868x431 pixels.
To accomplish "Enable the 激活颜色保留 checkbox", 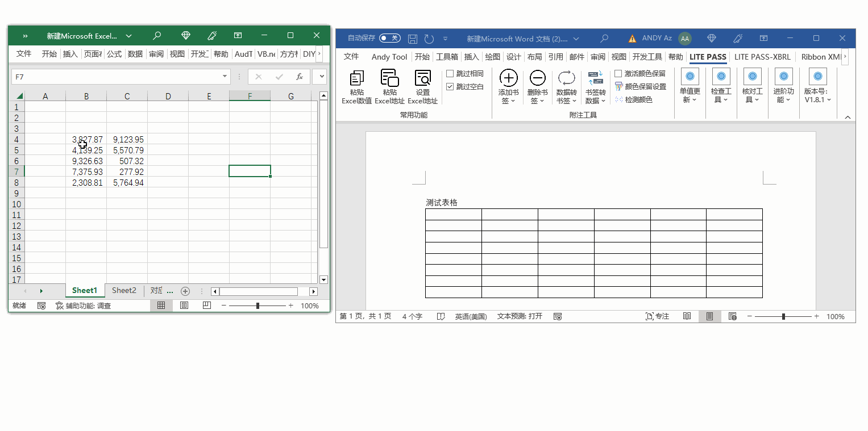I will click(x=618, y=74).
